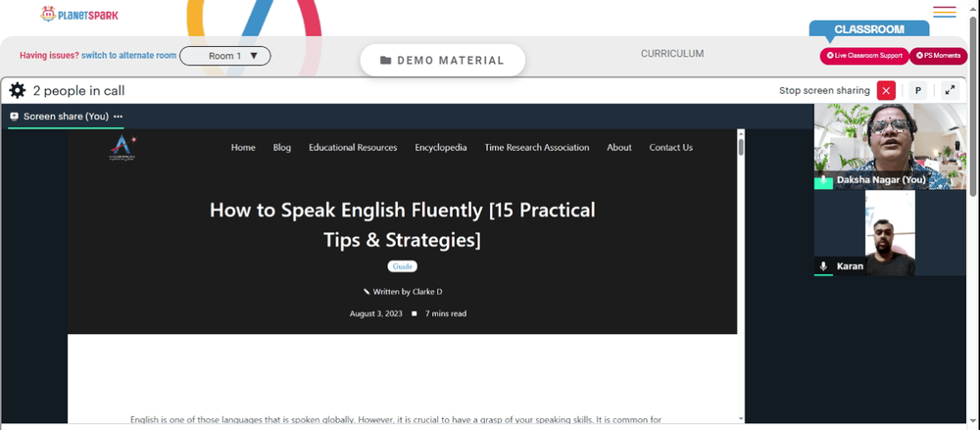The image size is (980, 430).
Task: Click Karan's microphone indicator
Action: [x=823, y=266]
